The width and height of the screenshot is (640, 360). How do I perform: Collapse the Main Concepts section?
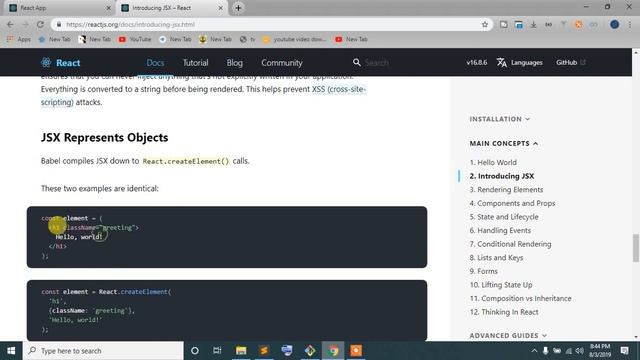(x=504, y=143)
